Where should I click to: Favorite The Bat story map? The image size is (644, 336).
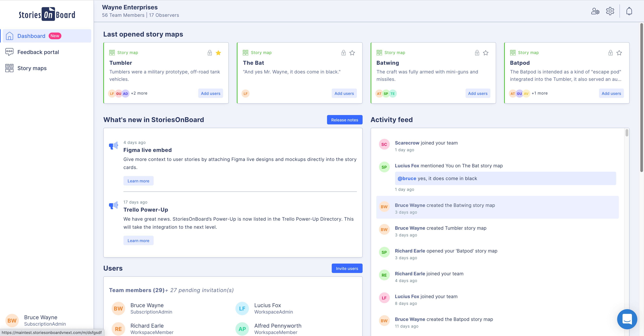coord(352,53)
